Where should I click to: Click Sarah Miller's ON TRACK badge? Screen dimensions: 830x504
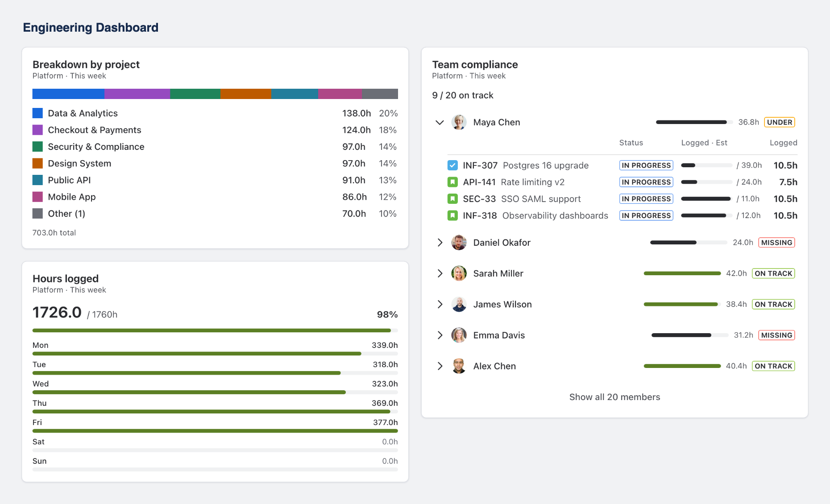click(x=773, y=273)
